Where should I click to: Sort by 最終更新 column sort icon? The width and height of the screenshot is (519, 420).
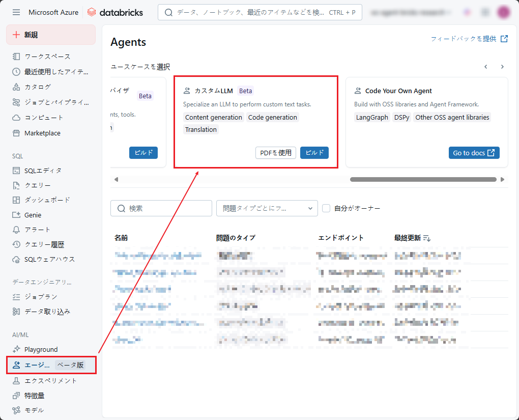427,238
